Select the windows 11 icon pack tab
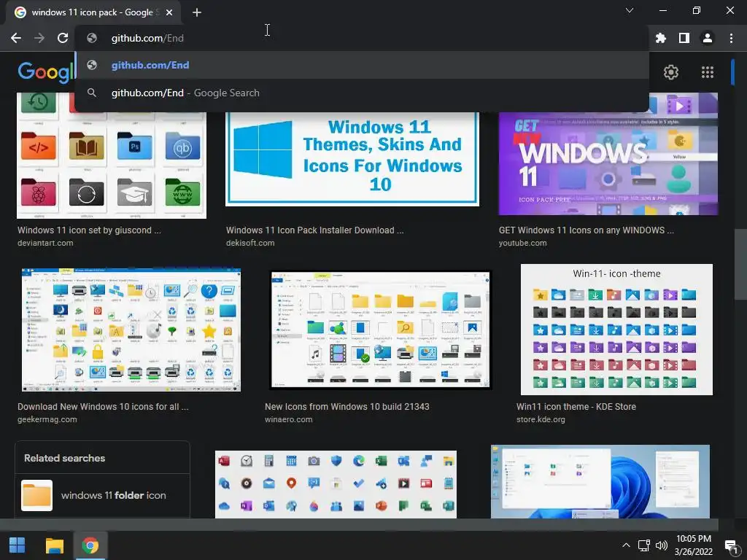 pyautogui.click(x=93, y=12)
